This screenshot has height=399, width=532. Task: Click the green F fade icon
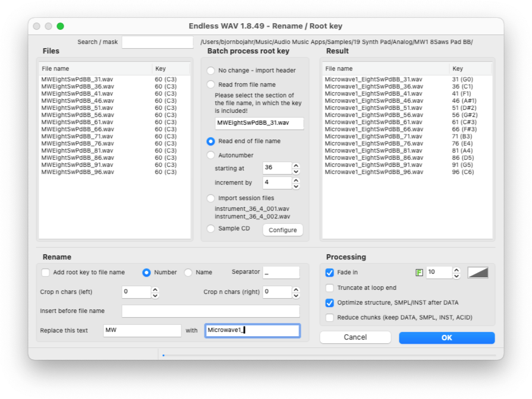coord(419,273)
